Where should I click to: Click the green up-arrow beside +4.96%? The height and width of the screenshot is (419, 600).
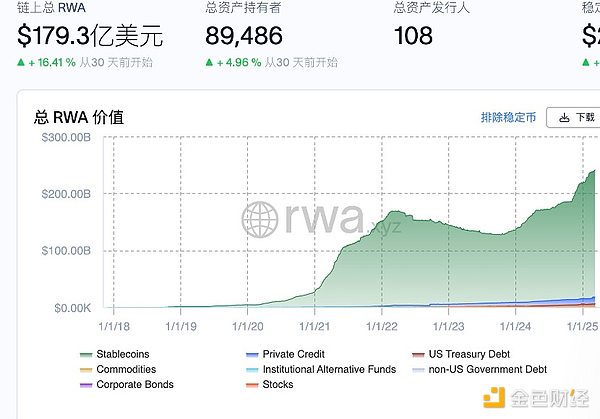click(209, 62)
